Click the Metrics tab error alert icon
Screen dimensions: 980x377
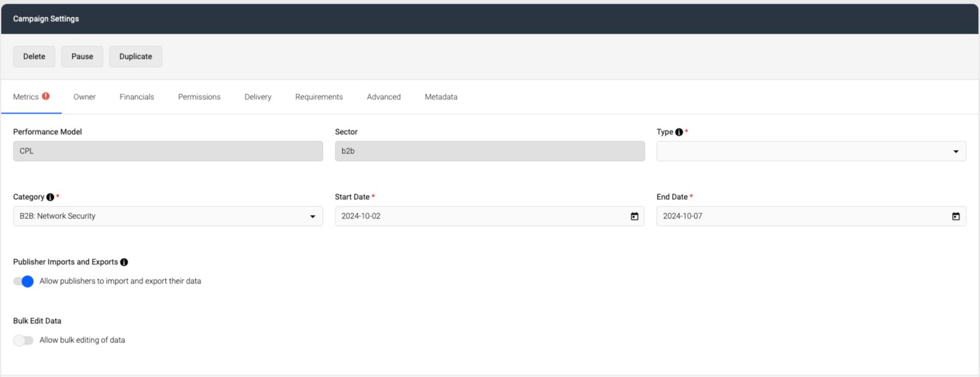click(x=46, y=96)
